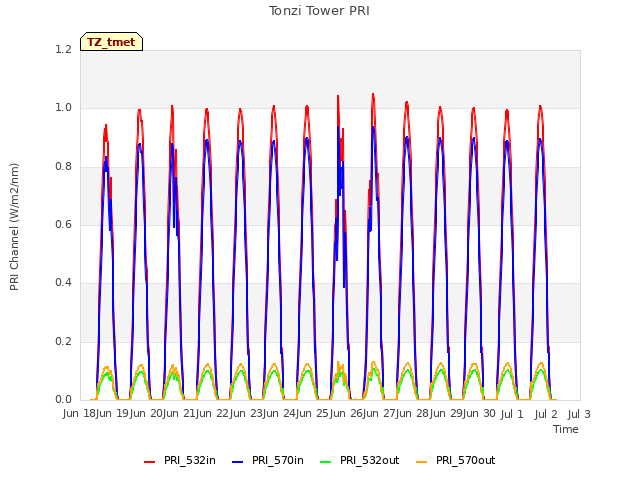Click the 1.0 y-axis tick label
This screenshot has width=640, height=480.
63,108
